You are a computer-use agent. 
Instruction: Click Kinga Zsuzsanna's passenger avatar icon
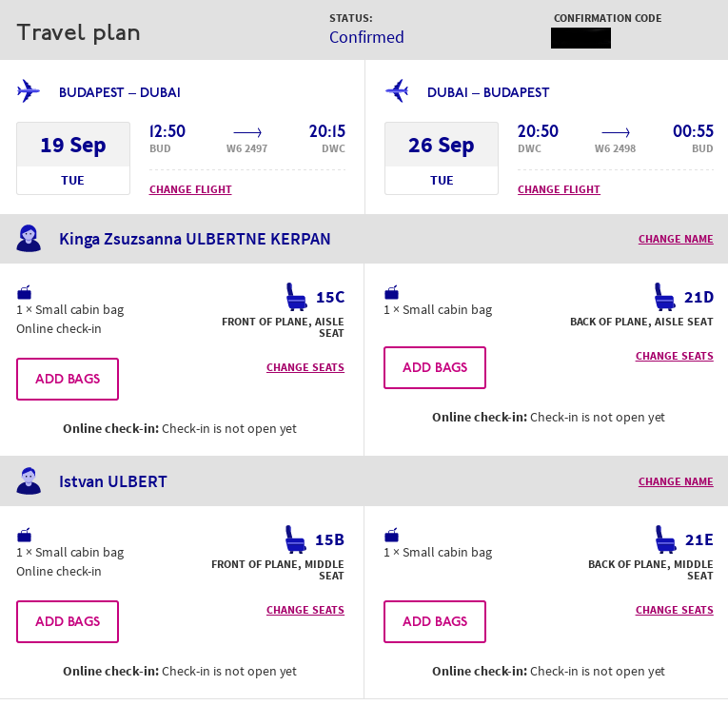29,239
